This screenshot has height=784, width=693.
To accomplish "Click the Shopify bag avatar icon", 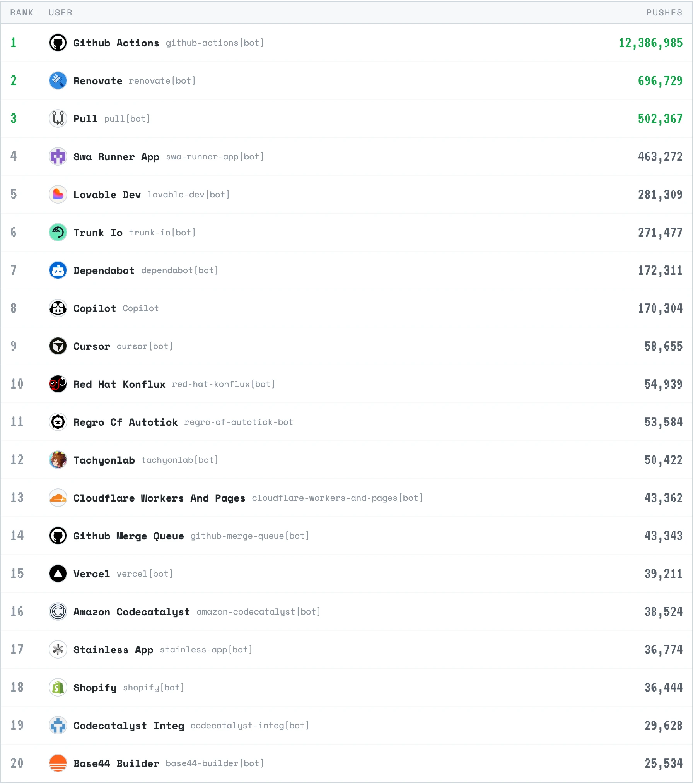I will [58, 687].
